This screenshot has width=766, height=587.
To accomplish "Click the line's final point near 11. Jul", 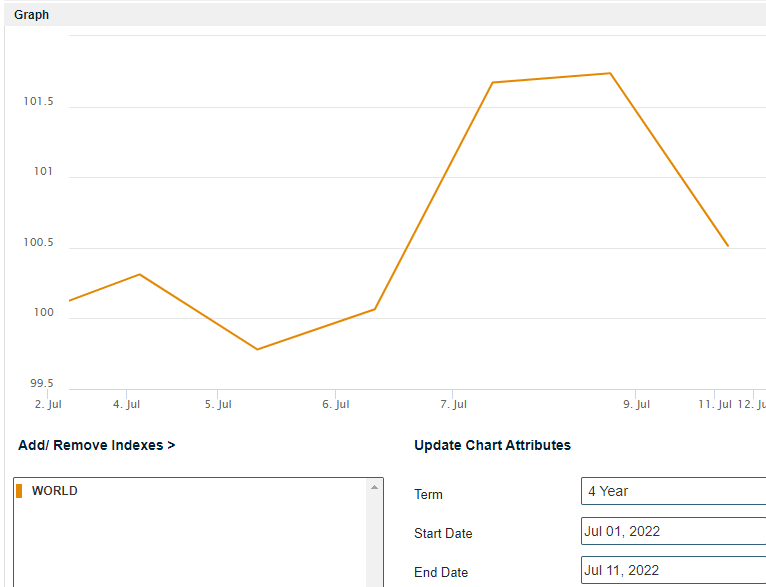I will pos(728,246).
